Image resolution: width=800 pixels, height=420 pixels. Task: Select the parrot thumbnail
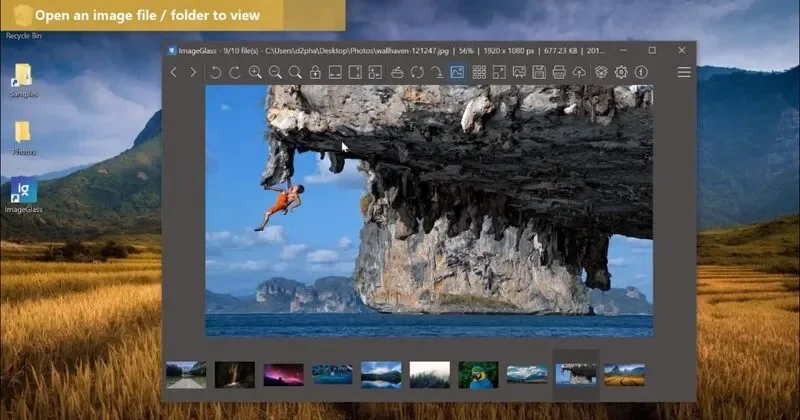pyautogui.click(x=478, y=374)
